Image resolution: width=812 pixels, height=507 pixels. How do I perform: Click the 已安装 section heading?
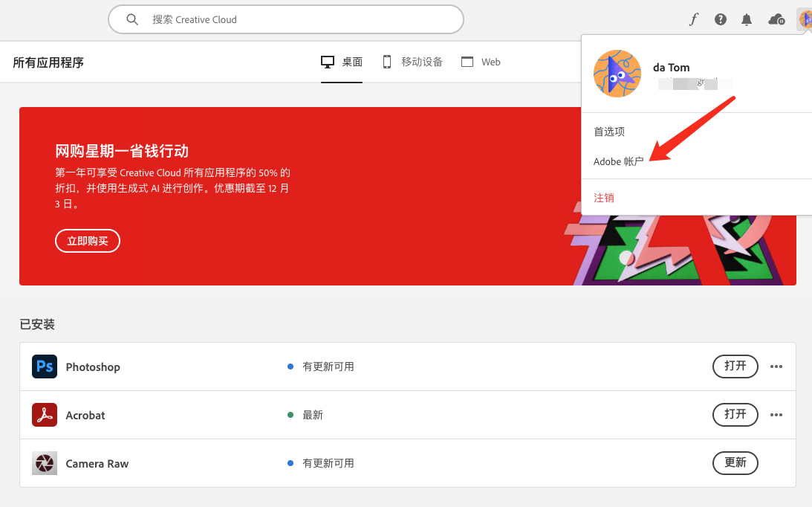[x=37, y=325]
